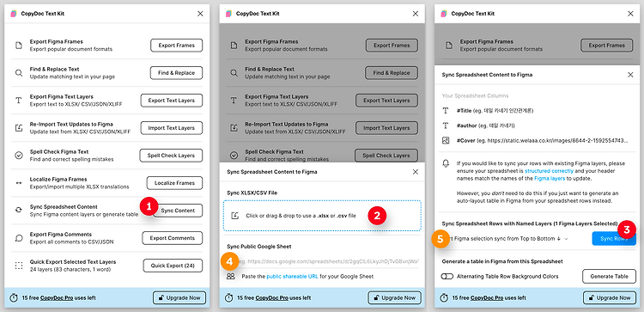Click the CopyDoc logo in left panel header

(x=14, y=14)
